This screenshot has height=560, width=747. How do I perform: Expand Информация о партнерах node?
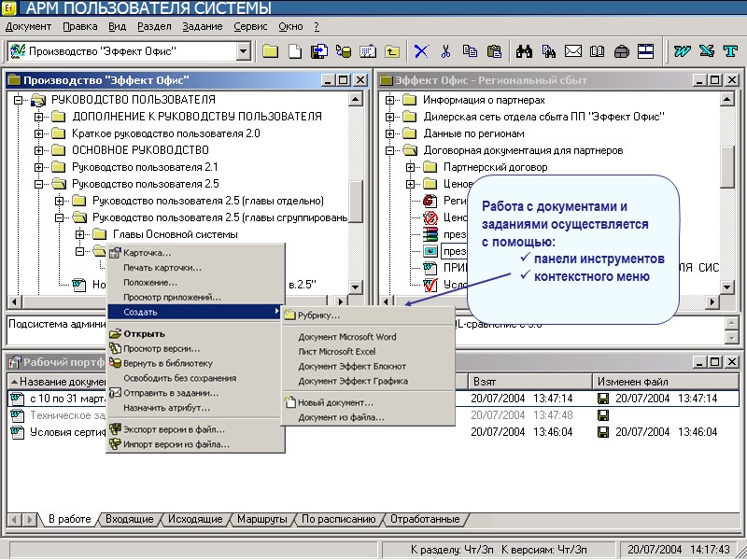[x=389, y=100]
